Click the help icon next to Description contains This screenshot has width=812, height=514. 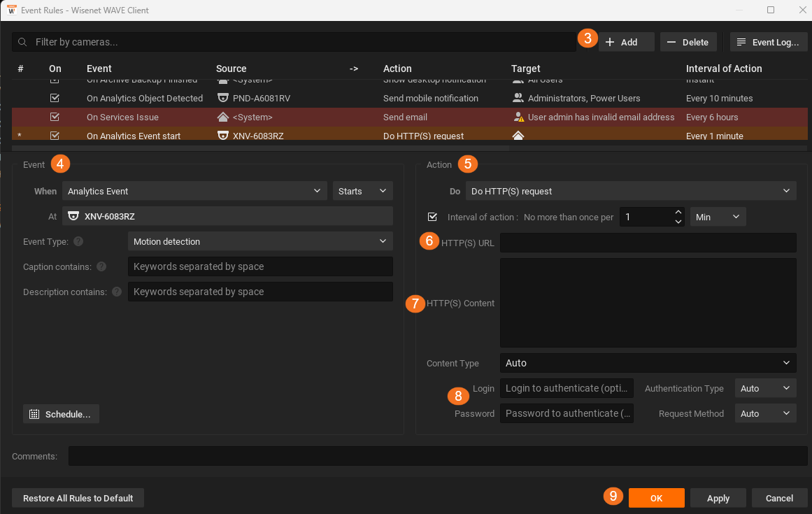[117, 292]
